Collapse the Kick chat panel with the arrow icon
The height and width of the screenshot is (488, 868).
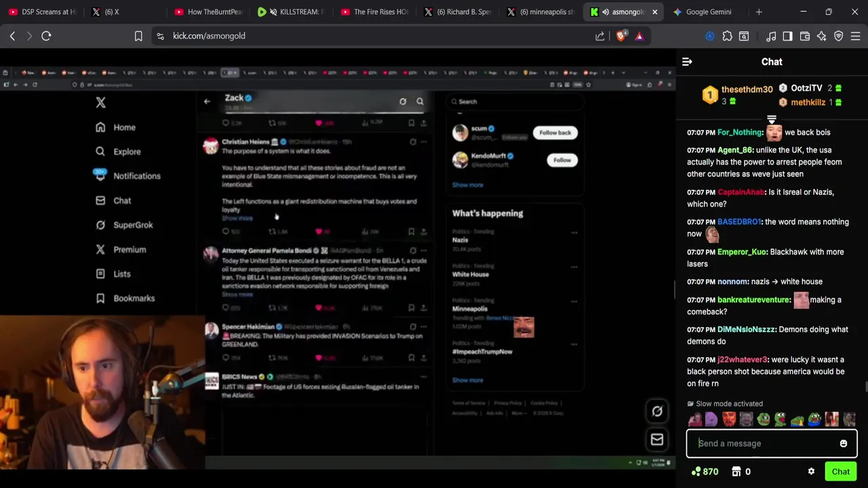(687, 62)
